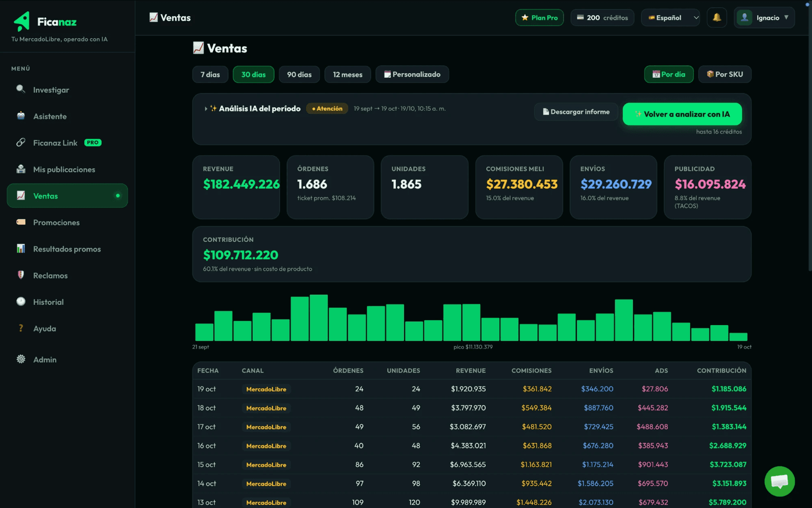Open Ficanaz Link via chain icon
Image resolution: width=812 pixels, height=508 pixels.
pyautogui.click(x=21, y=143)
